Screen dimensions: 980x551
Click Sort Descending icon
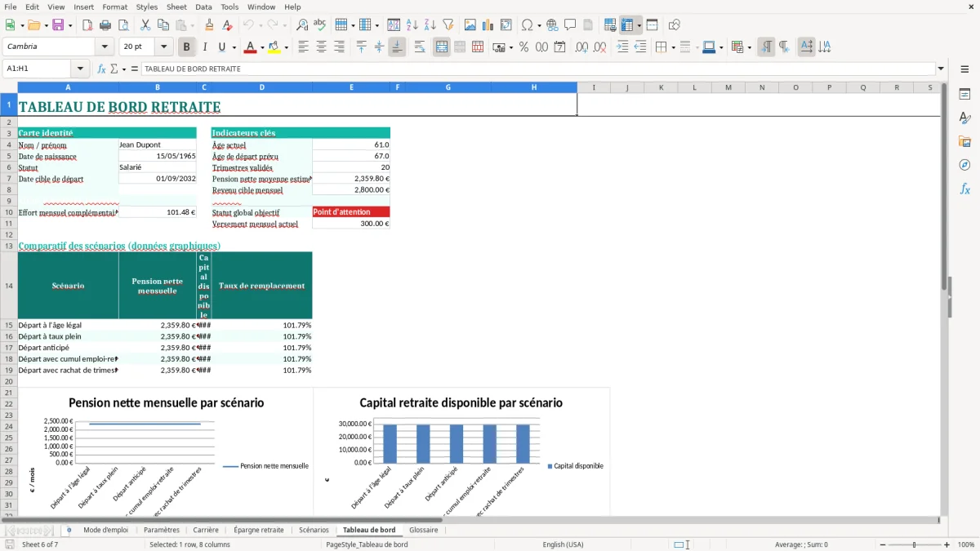tap(430, 25)
